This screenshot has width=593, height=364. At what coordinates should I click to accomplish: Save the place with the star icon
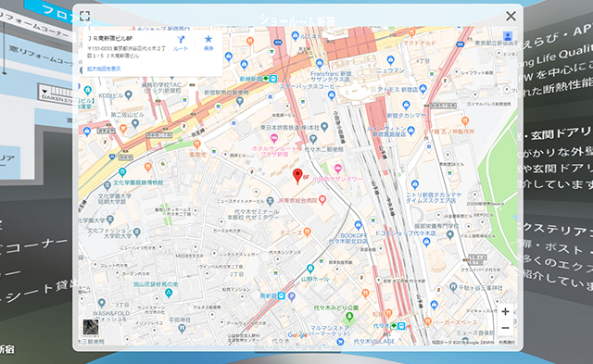point(208,44)
